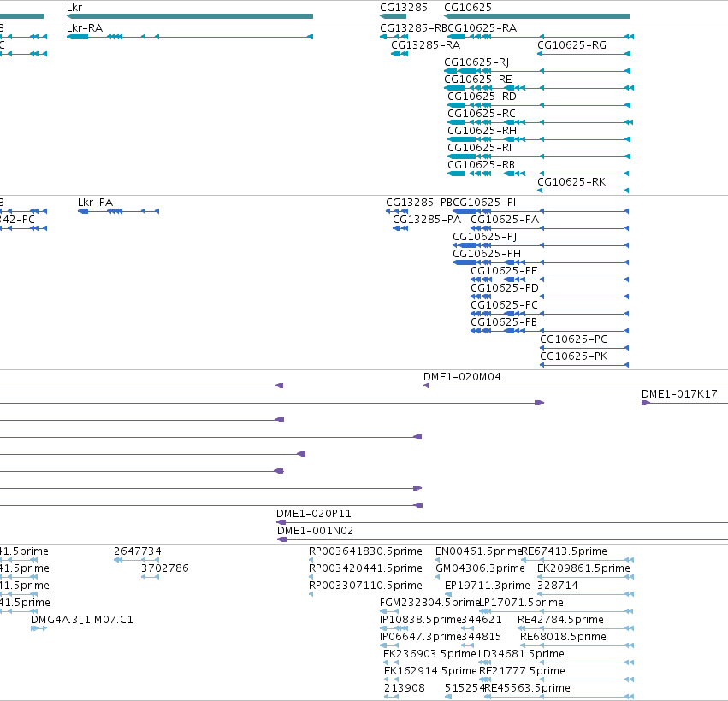Click the CG10625-PJ protein label
Viewport: 728px width, 701px height.
pyautogui.click(x=485, y=237)
